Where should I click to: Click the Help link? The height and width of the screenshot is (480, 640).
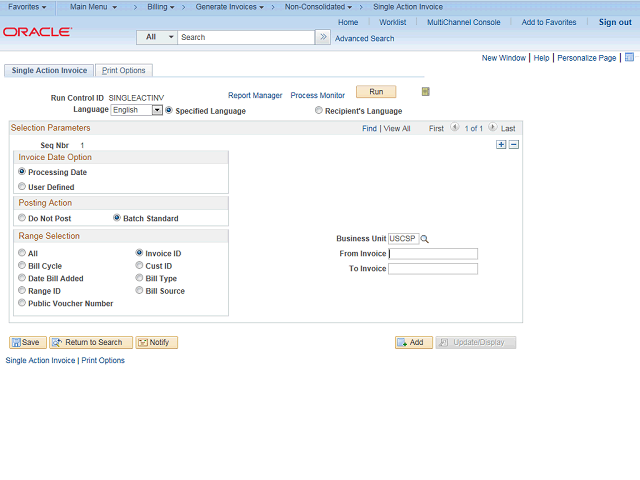click(541, 58)
